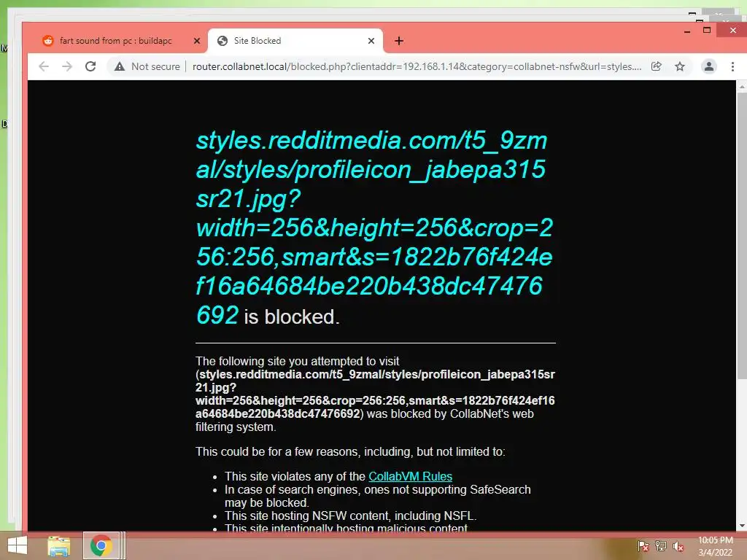Open the clock showing 10:05 PM
Screen dimensions: 747x560
coord(716,546)
